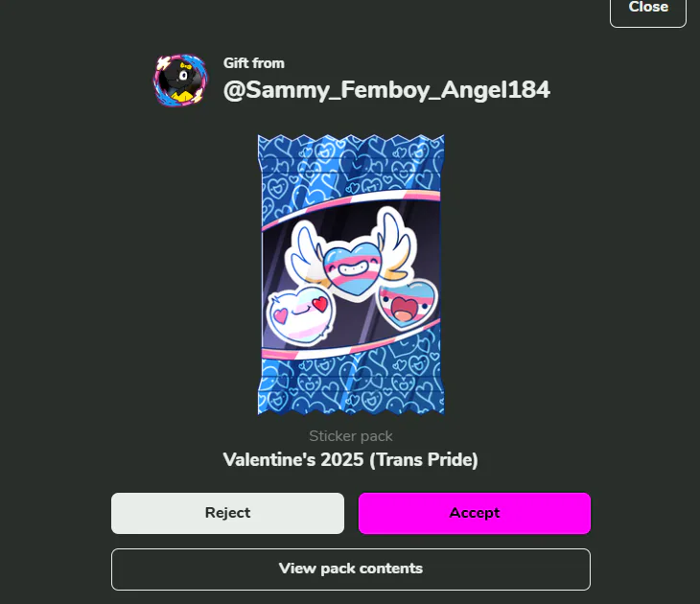Select the open-mouth striped heart sticker
The image size is (700, 604).
click(x=407, y=305)
